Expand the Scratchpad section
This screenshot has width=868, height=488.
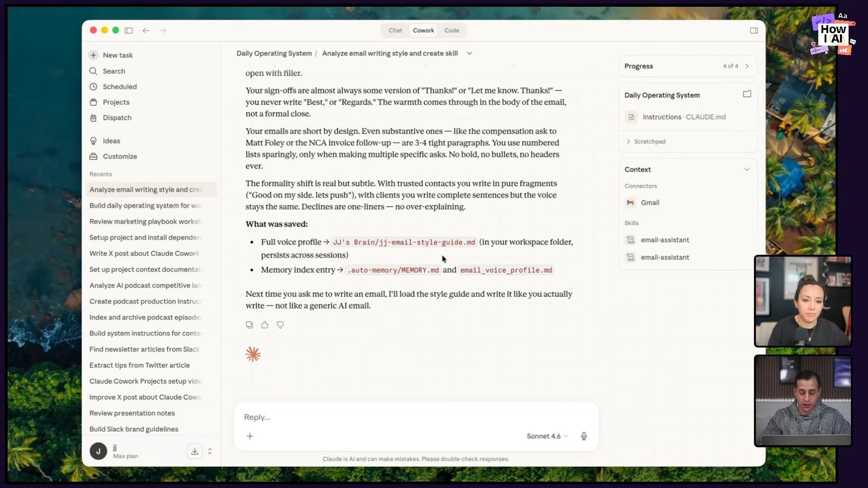point(646,141)
